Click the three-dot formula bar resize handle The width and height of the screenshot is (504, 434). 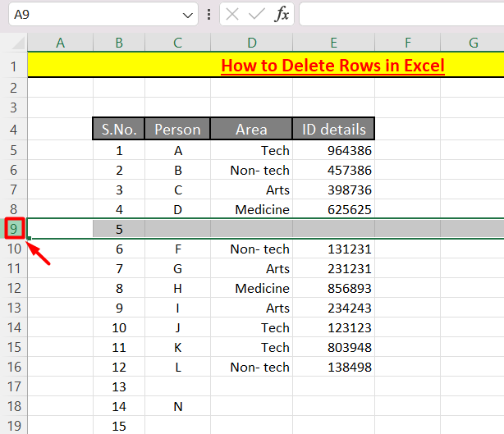point(209,15)
